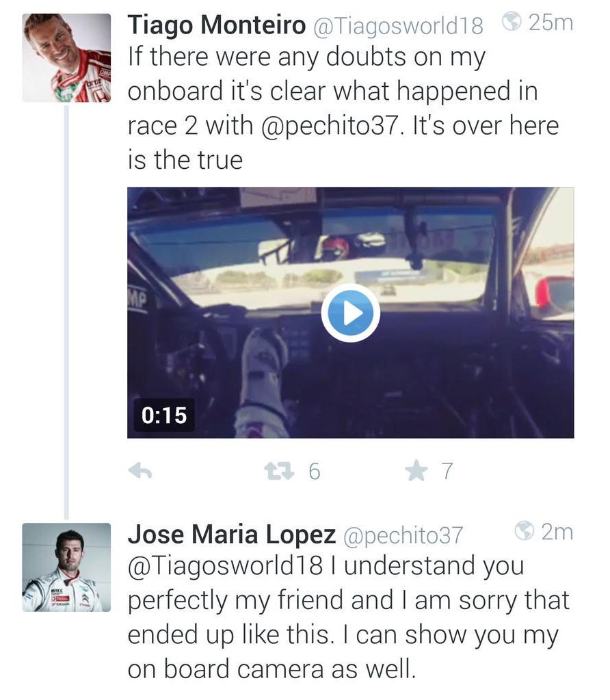The width and height of the screenshot is (610, 700).
Task: Favorite the tweet with the star
Action: click(415, 470)
